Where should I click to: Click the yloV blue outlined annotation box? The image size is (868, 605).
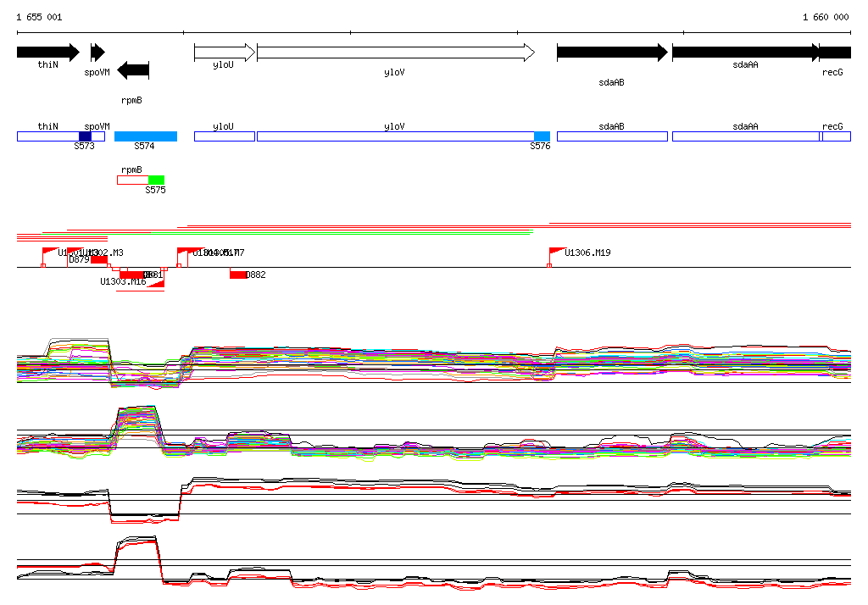[395, 136]
